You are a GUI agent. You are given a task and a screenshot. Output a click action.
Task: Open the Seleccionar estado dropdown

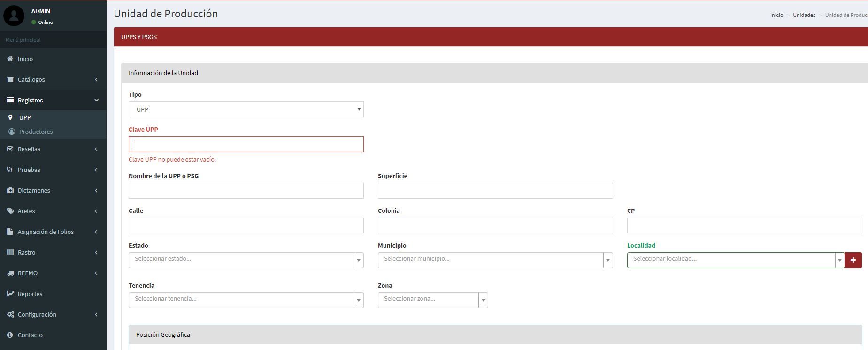pos(246,260)
